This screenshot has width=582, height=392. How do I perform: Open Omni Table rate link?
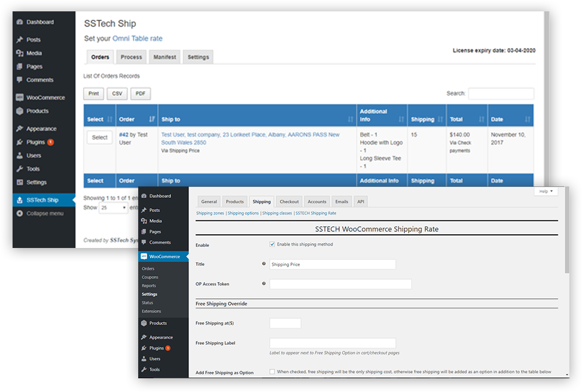coord(138,38)
